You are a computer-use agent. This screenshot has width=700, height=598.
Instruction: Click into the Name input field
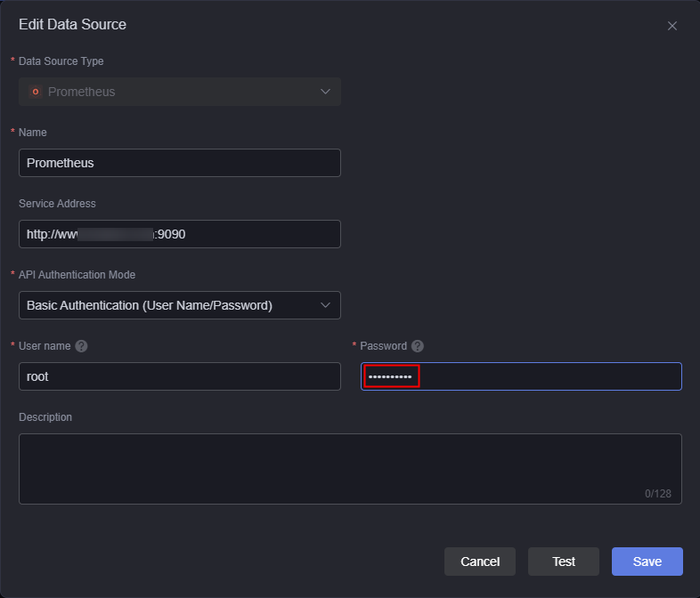(x=180, y=163)
